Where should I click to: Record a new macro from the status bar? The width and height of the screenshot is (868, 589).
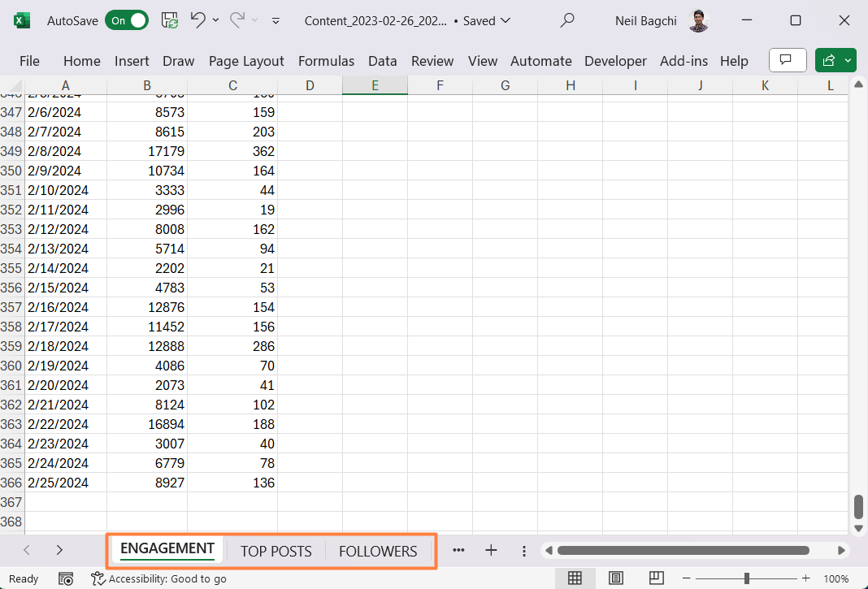[66, 578]
